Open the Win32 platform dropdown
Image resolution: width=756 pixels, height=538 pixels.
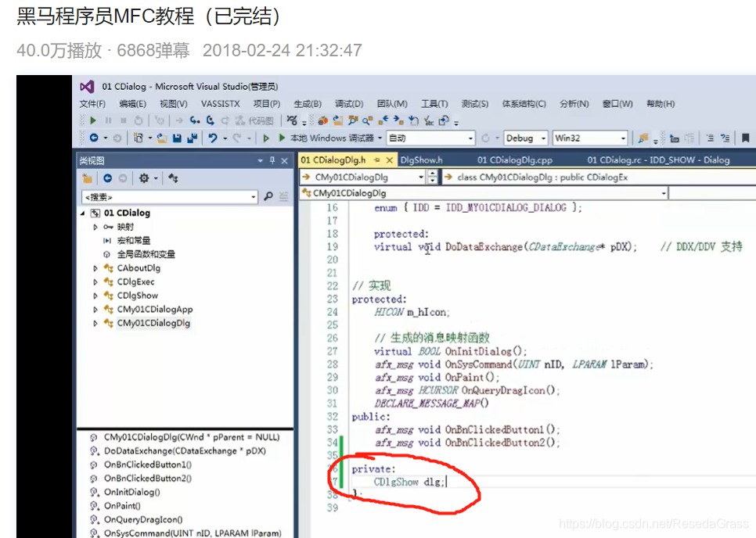(x=590, y=138)
